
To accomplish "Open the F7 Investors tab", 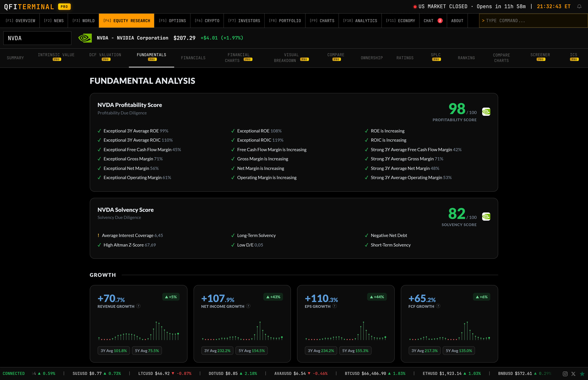I will pos(244,21).
